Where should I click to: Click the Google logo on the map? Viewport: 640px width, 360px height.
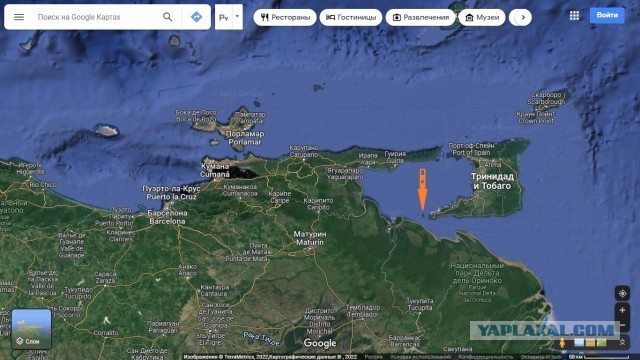pos(320,343)
